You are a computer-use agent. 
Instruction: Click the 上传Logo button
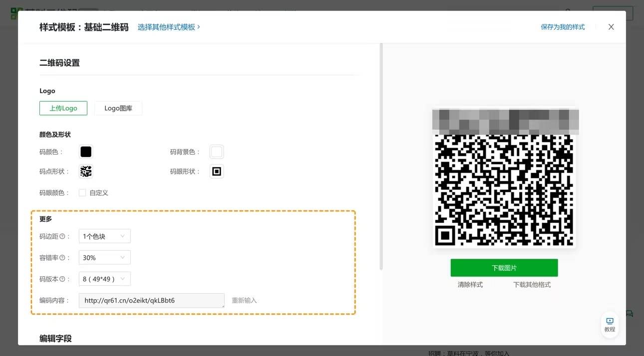63,108
